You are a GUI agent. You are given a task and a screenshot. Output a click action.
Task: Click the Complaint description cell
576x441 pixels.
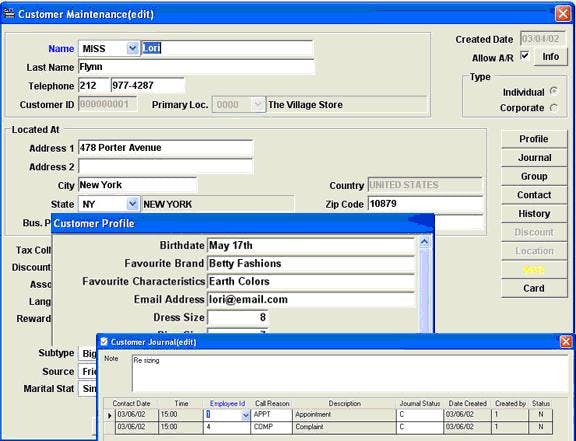pyautogui.click(x=345, y=427)
